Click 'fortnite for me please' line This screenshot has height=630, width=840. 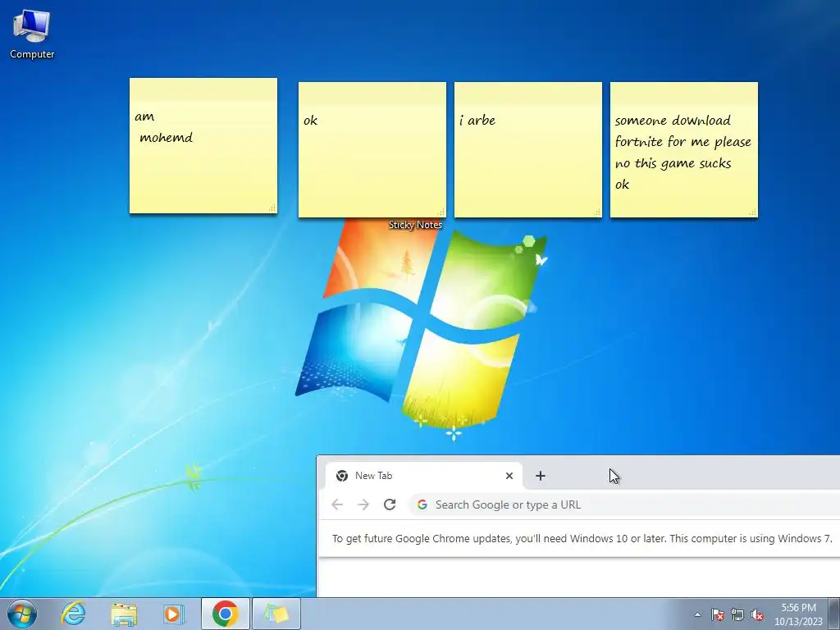point(683,142)
